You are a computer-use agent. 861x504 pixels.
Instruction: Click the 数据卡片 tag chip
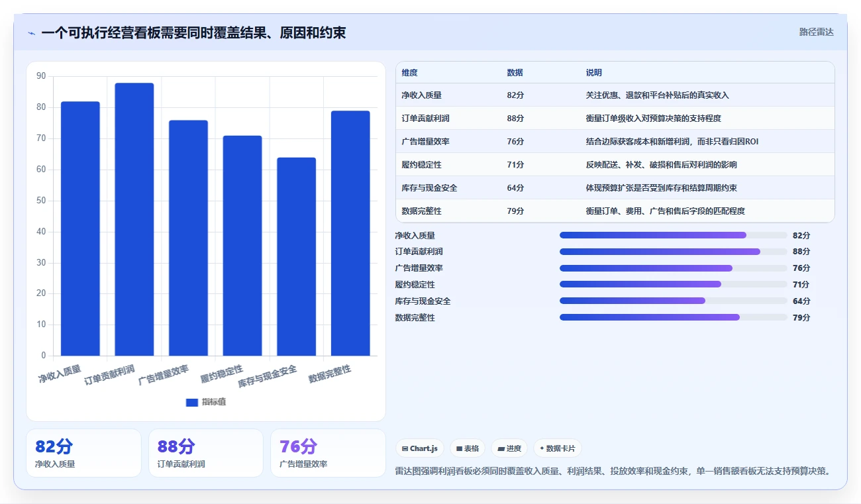[558, 448]
